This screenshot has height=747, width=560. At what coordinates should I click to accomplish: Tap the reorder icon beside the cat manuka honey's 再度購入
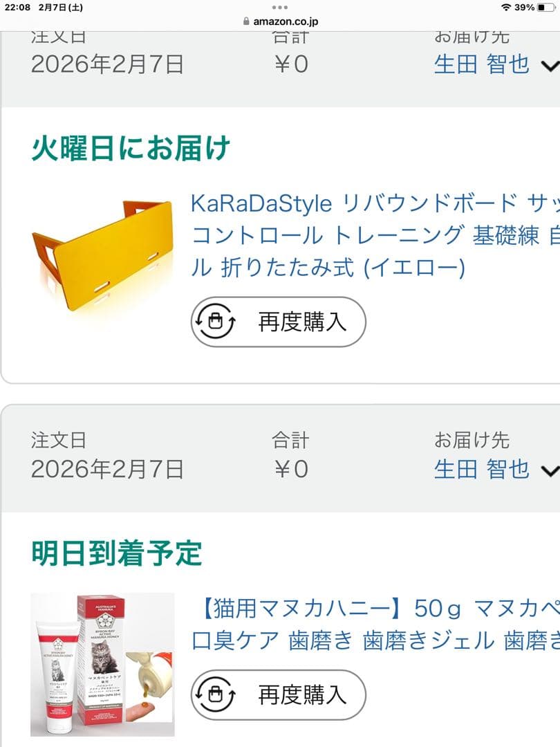[x=216, y=694]
